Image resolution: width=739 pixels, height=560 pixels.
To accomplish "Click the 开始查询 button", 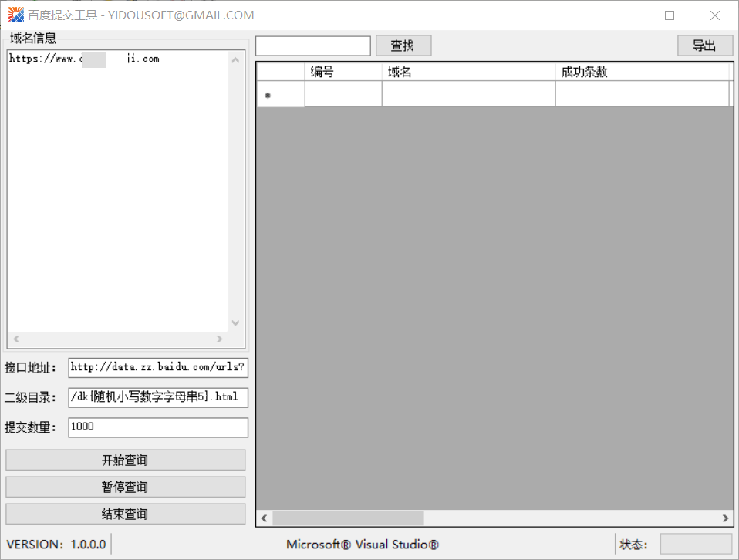I will pos(126,460).
